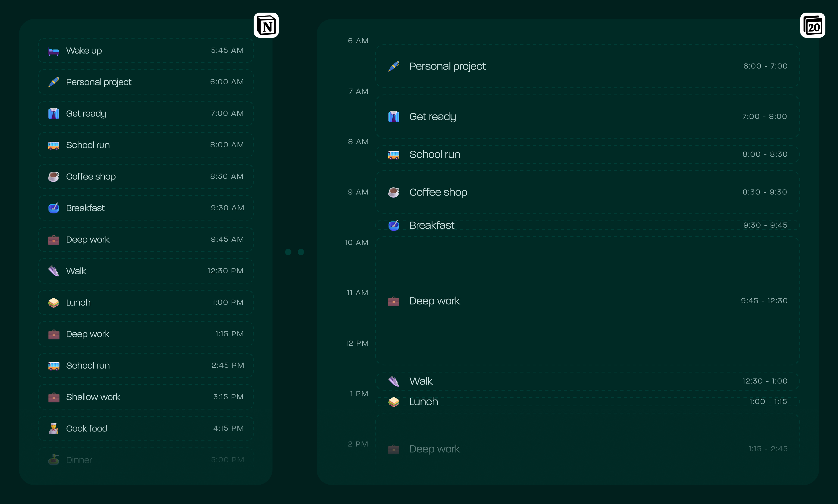
Task: Click the briefcase icon beside Shallow work
Action: coord(54,397)
